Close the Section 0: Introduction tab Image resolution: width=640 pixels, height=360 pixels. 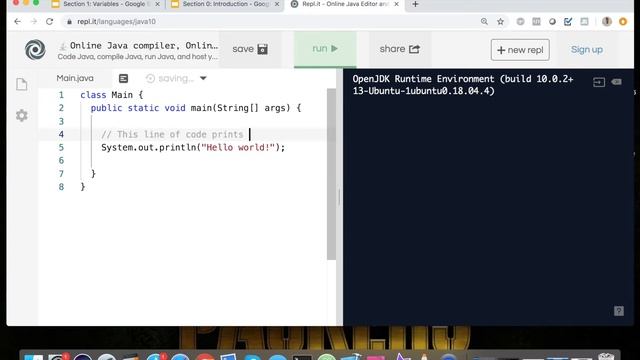277,4
